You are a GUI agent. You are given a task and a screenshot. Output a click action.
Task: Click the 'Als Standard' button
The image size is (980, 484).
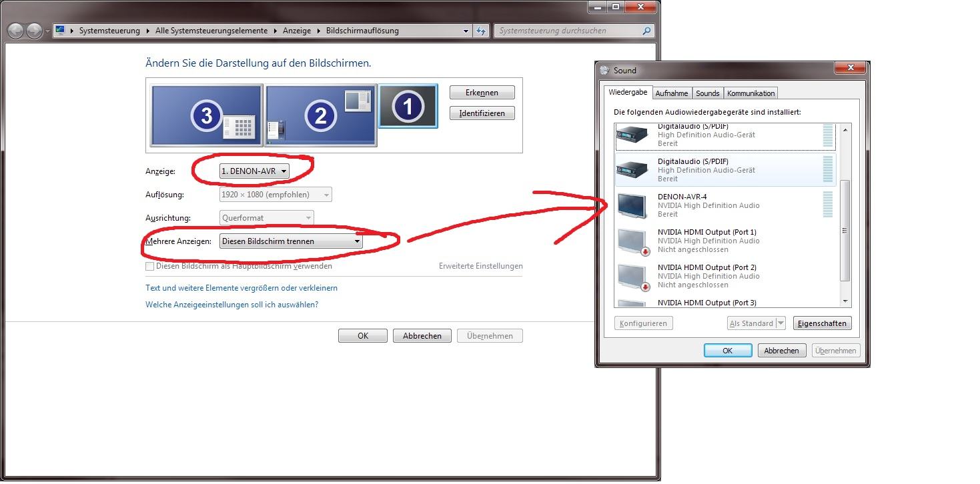click(751, 323)
